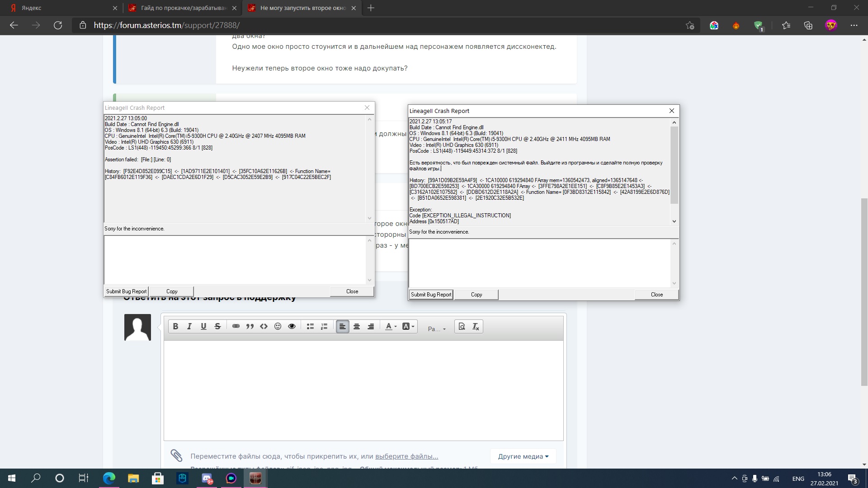Screen dimensions: 868x488
Task: Insert spoiler with eye icon
Action: [292, 326]
